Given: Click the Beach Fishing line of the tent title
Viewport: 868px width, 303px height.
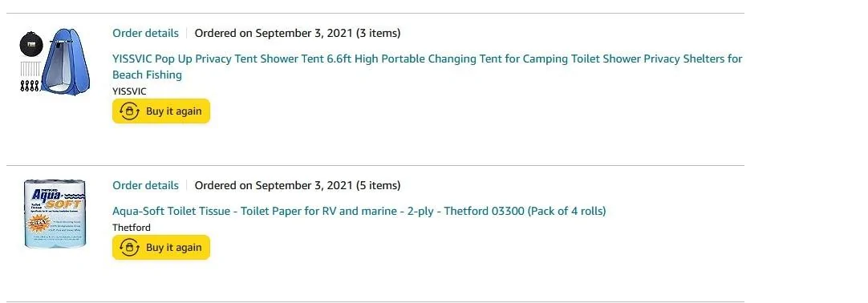Looking at the screenshot, I should click(x=148, y=75).
